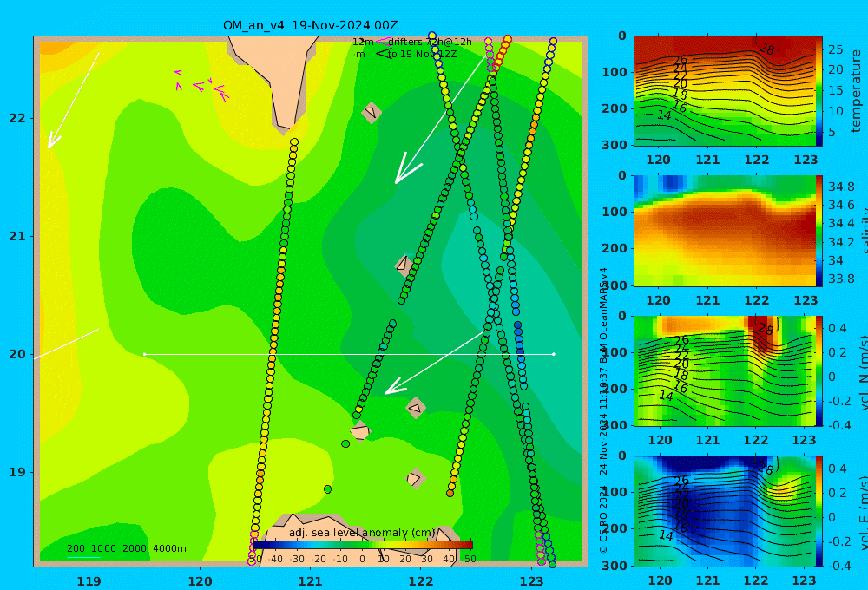Click the island marker near 19N 122E
Viewport: 868px width, 590px height.
(x=415, y=478)
